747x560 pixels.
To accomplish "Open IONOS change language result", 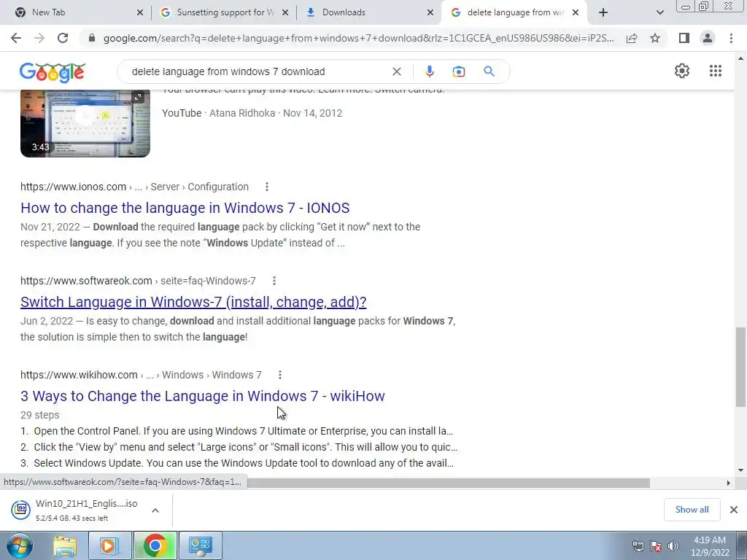I will (x=185, y=208).
